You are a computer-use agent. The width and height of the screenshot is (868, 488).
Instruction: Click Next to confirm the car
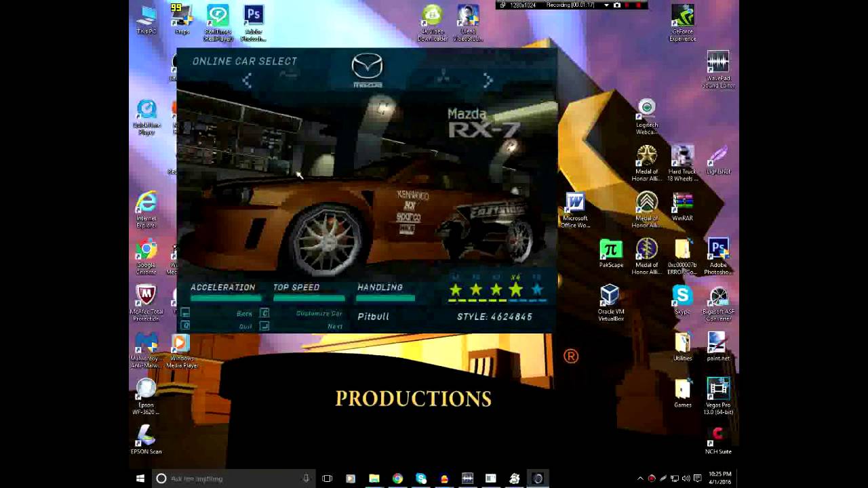point(335,326)
